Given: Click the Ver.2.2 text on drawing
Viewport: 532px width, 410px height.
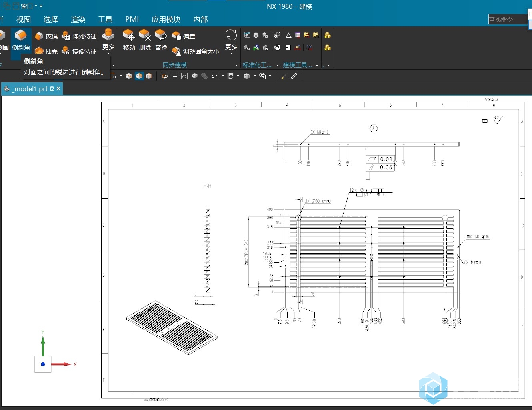Looking at the screenshot, I should click(491, 99).
